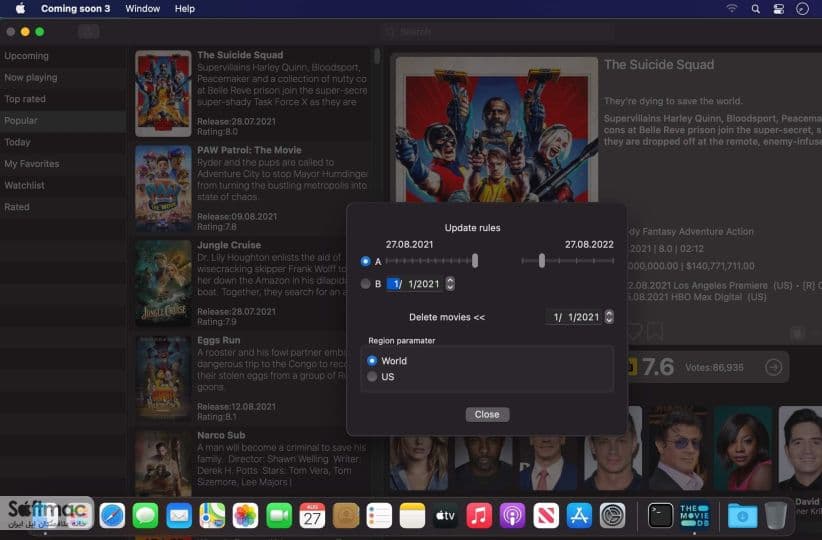The height and width of the screenshot is (540, 822).
Task: Click the Search field in the toolbar
Action: pos(497,32)
